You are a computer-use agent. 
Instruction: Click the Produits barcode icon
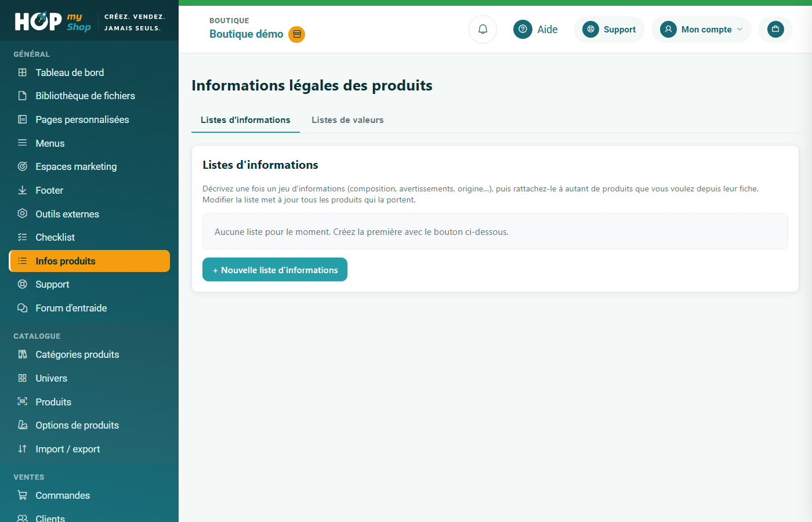tap(23, 401)
